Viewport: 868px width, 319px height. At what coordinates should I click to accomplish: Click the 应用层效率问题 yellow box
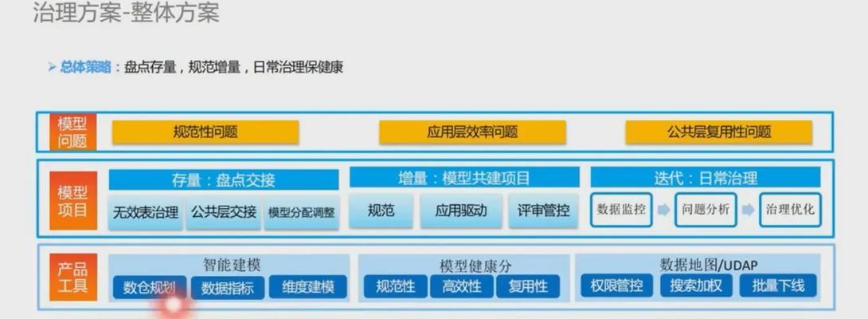[x=472, y=132]
